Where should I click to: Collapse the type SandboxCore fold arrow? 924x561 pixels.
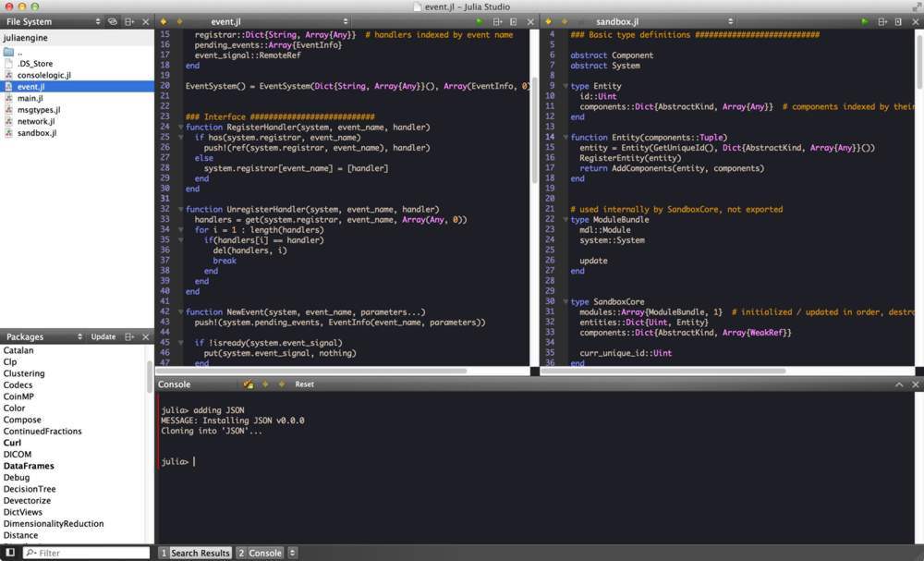click(x=565, y=301)
